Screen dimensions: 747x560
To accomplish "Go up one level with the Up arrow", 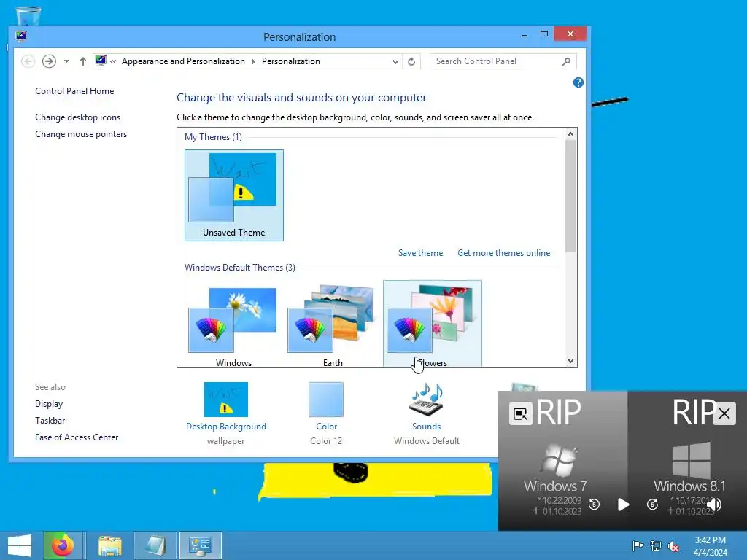I will [83, 61].
